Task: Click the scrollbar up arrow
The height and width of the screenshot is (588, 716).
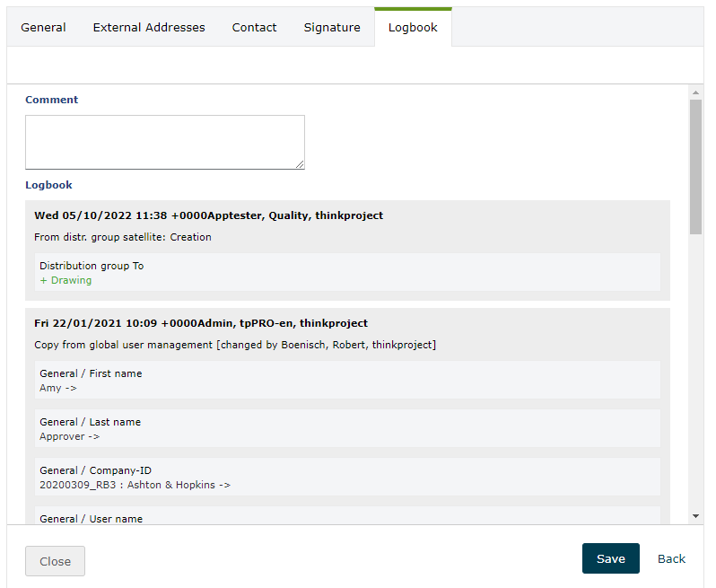Action: (695, 92)
